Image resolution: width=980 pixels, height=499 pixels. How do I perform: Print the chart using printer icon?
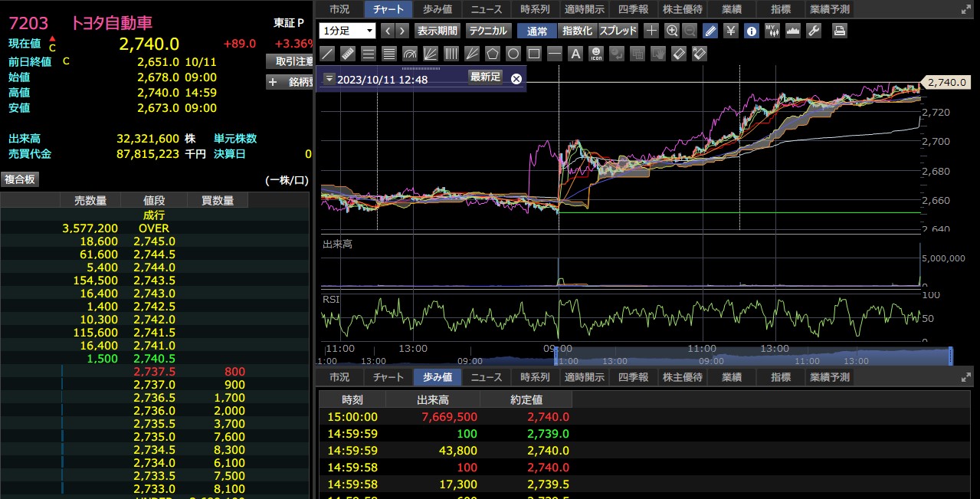click(840, 31)
